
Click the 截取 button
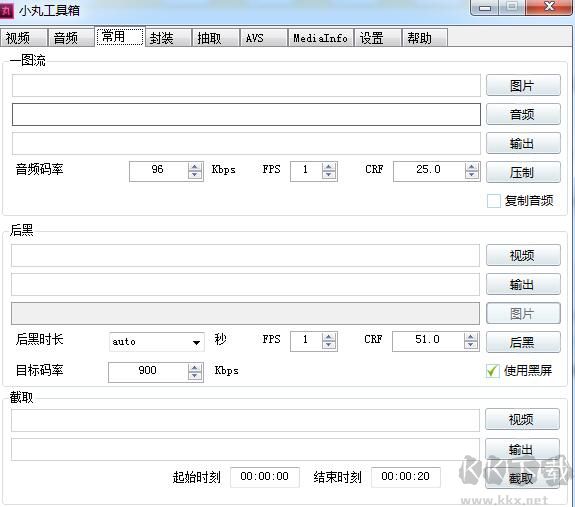click(522, 478)
